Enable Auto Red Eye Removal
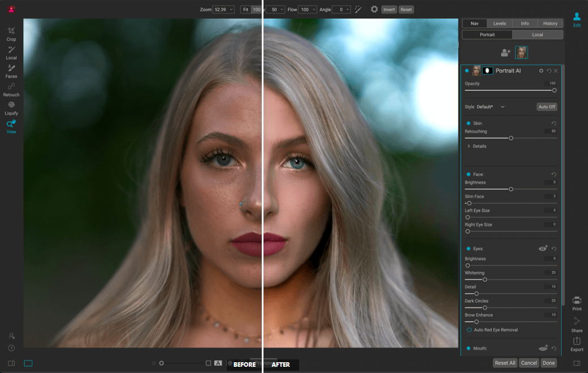The height and width of the screenshot is (373, 588). pyautogui.click(x=469, y=330)
